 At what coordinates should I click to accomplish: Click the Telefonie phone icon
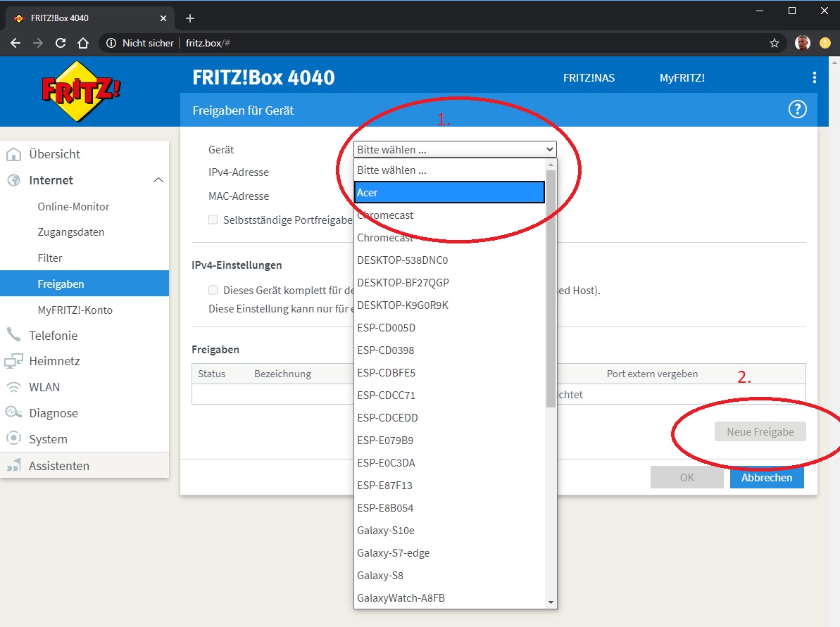(13, 335)
